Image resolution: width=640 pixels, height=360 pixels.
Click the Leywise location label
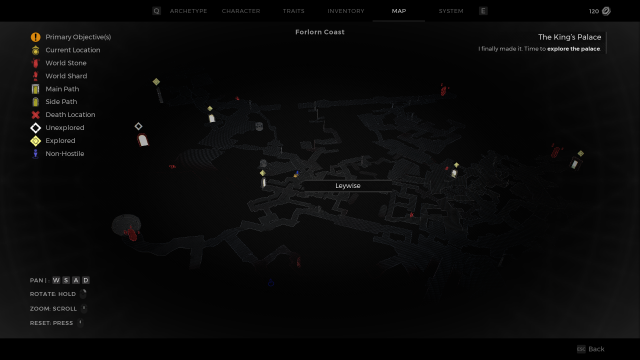click(x=348, y=186)
